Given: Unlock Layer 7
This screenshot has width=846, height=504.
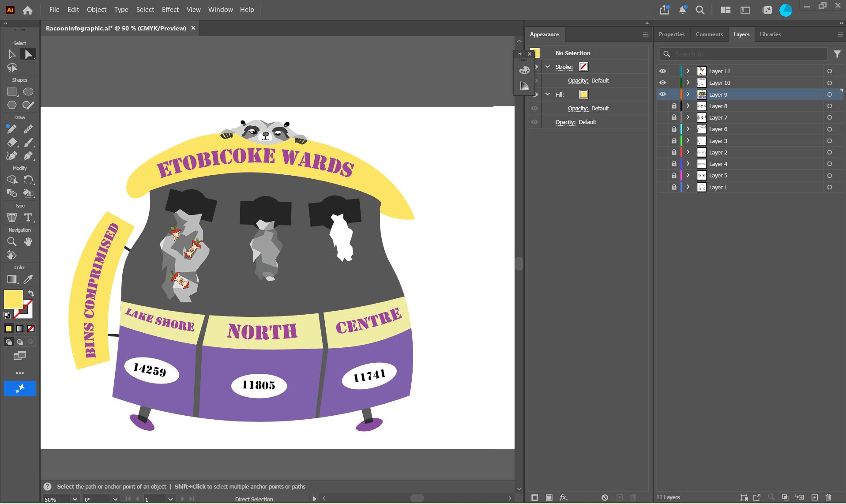Looking at the screenshot, I should (x=674, y=117).
